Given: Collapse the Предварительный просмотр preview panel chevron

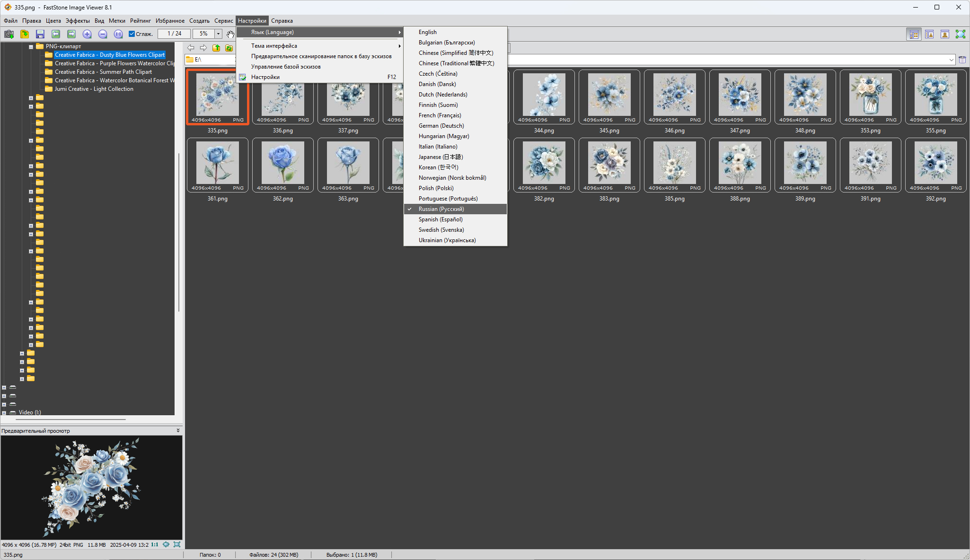Looking at the screenshot, I should [178, 430].
